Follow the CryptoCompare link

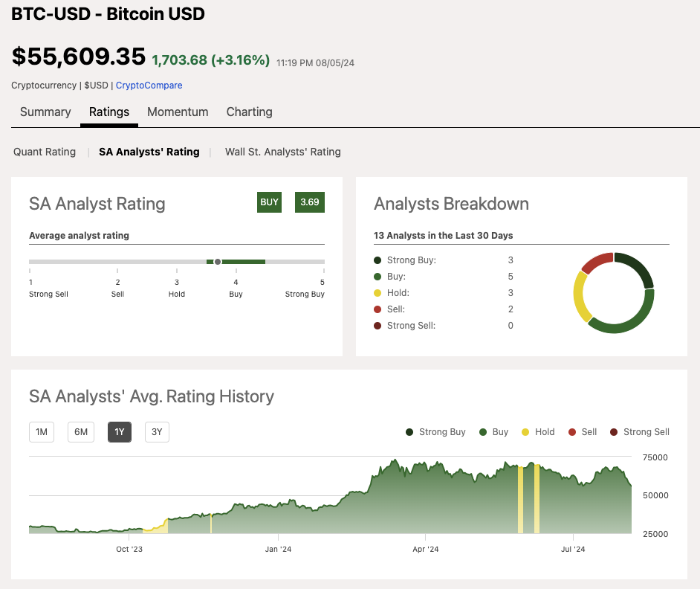coord(149,86)
